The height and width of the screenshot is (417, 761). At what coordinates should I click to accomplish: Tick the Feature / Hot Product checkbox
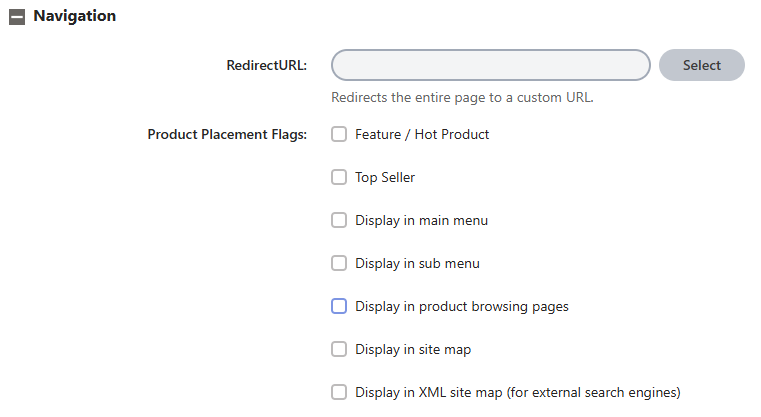point(339,134)
